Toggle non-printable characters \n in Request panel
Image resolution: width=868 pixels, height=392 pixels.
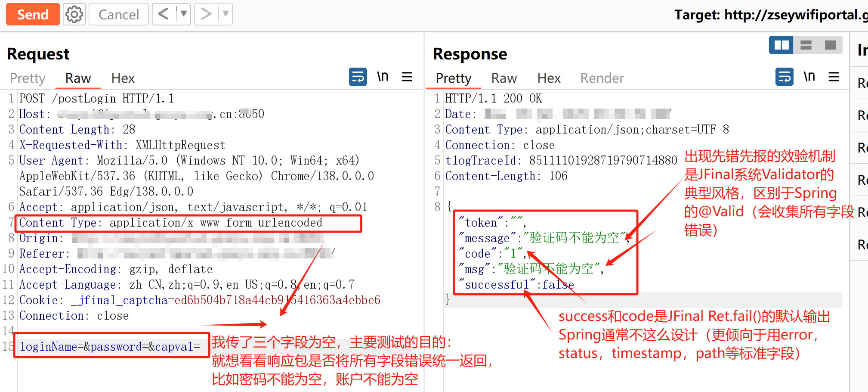383,77
